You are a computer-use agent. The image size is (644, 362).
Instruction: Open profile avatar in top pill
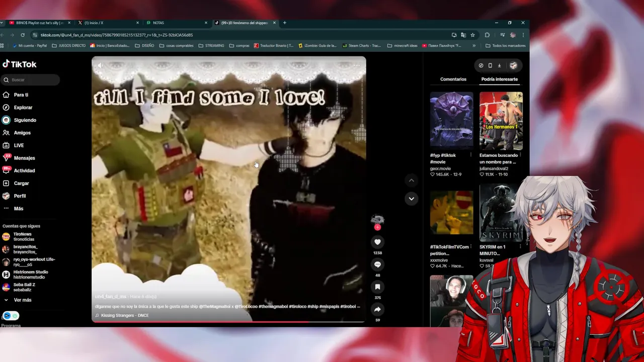513,65
